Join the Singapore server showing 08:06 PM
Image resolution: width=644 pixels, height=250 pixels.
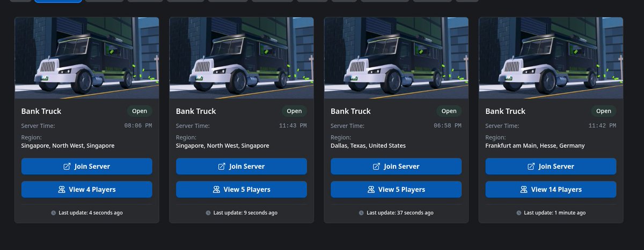coord(86,166)
